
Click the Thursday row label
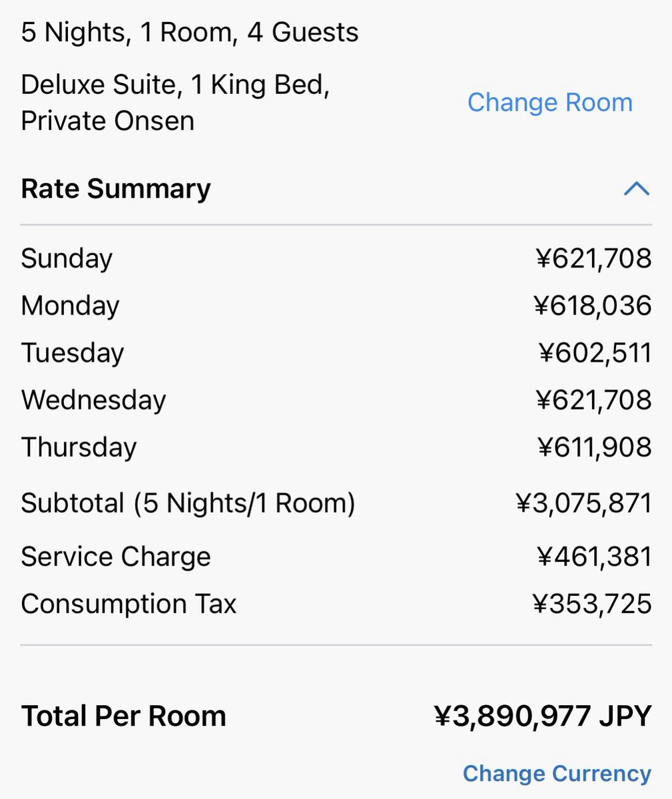point(79,447)
